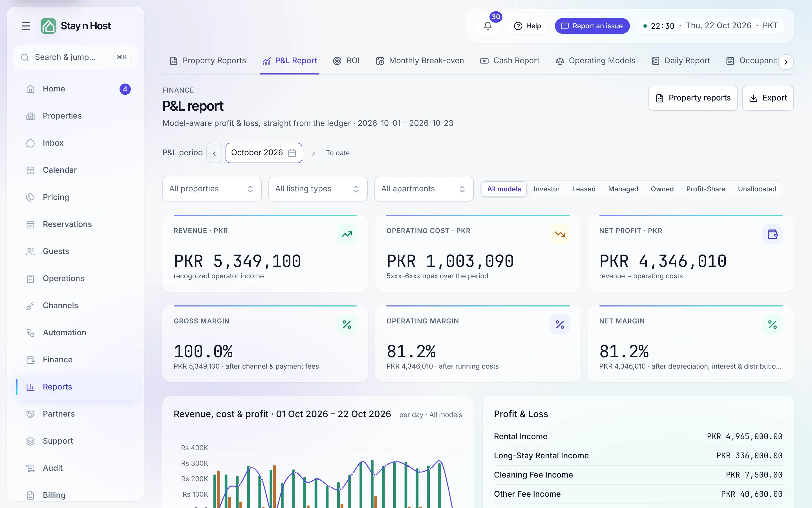The image size is (812, 508).
Task: Click the Report an issue button
Action: (592, 26)
